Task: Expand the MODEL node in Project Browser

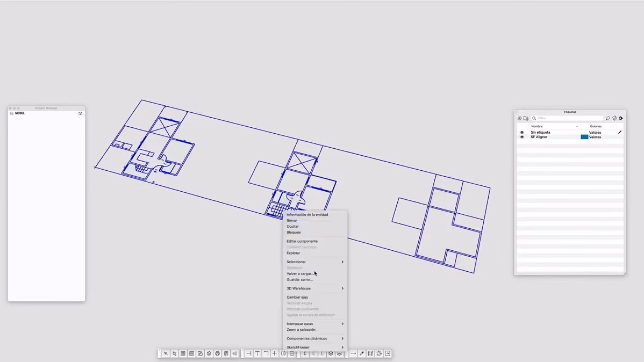Action: (11, 113)
